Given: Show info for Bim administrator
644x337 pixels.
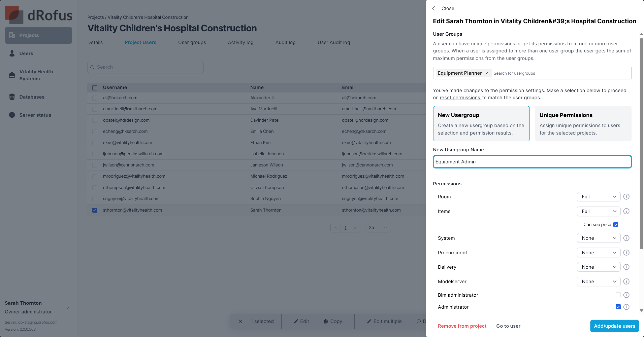Looking at the screenshot, I should pyautogui.click(x=626, y=295).
